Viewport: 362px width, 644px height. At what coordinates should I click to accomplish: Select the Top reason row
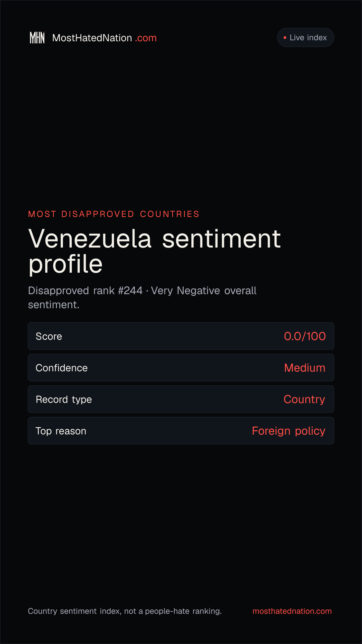tap(181, 431)
